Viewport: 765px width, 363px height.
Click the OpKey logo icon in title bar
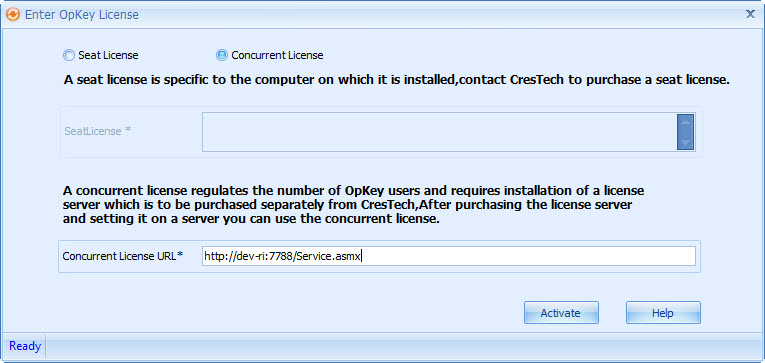[x=12, y=15]
